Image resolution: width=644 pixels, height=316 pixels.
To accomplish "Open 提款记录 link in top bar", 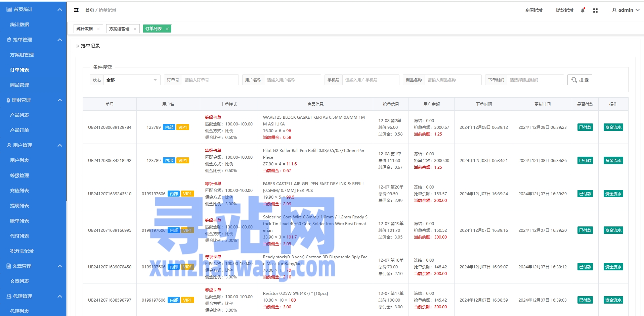I will click(564, 10).
